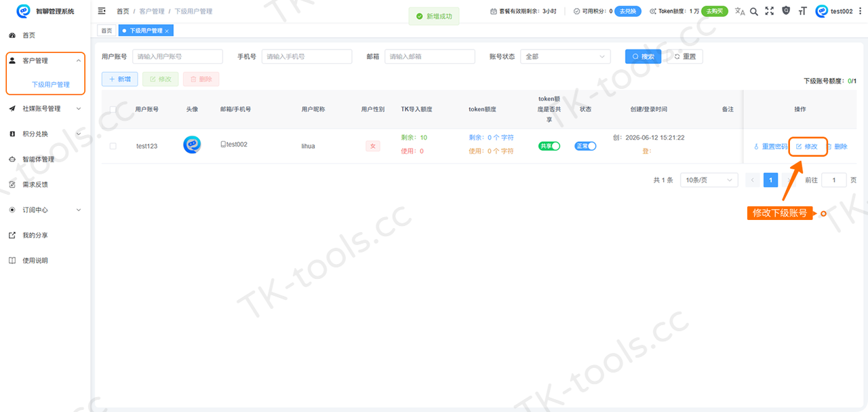This screenshot has width=868, height=412.
Task: Expand the 社媒账号管理 sidebar menu
Action: (45, 109)
